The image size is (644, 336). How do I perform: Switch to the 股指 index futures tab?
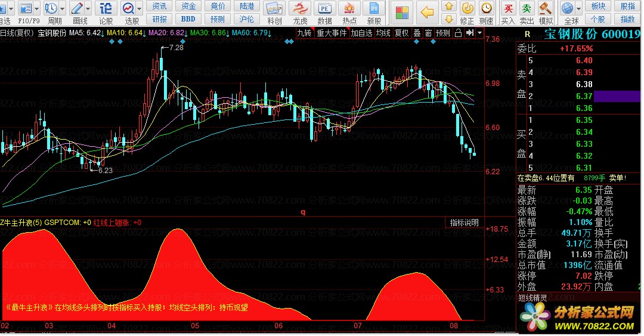tap(627, 6)
